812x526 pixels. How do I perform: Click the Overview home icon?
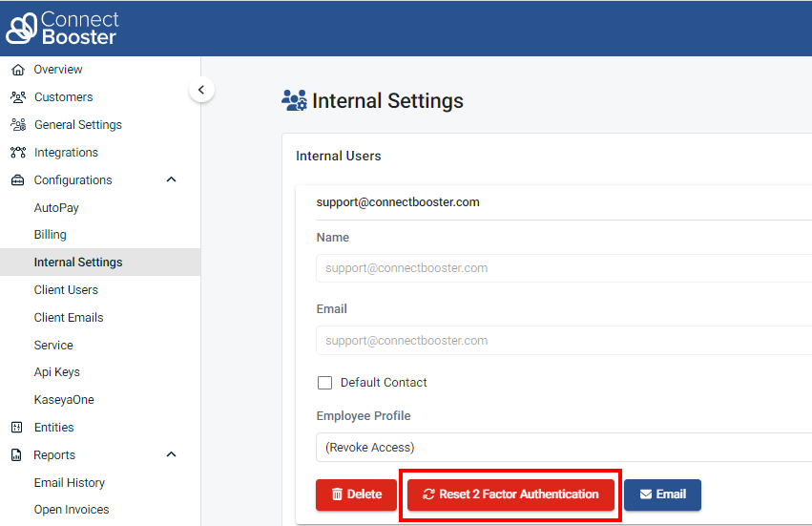[17, 70]
